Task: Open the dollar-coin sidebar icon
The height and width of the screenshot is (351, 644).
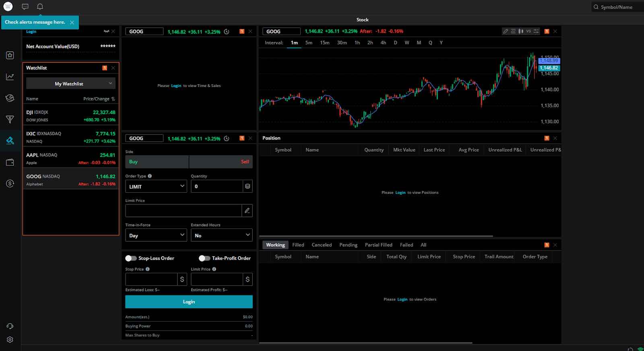Action: pos(10,183)
